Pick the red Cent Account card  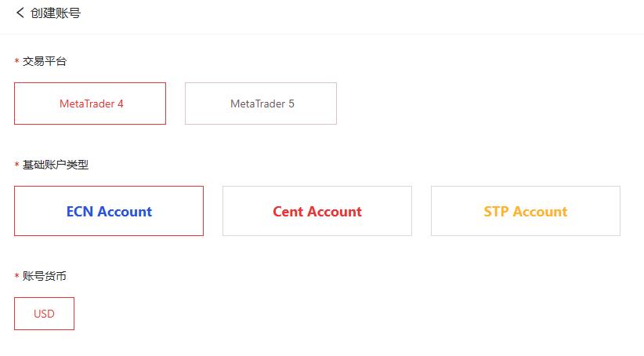(x=317, y=211)
